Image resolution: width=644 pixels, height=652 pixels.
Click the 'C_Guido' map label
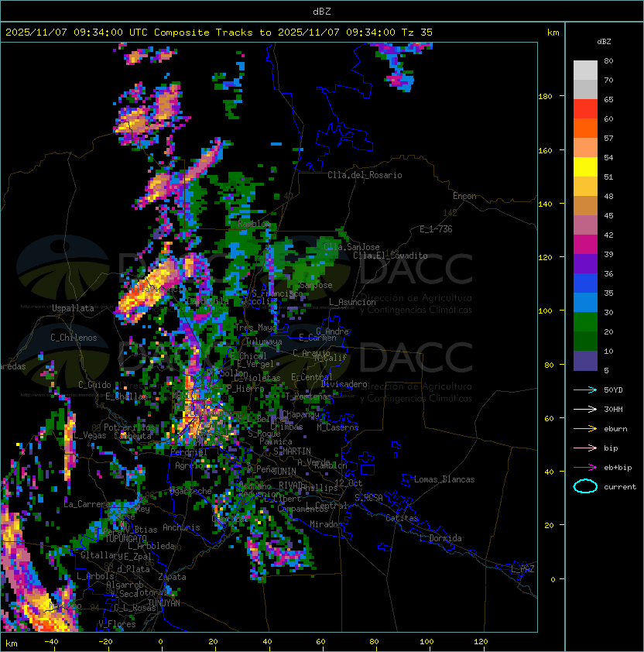[x=94, y=385]
